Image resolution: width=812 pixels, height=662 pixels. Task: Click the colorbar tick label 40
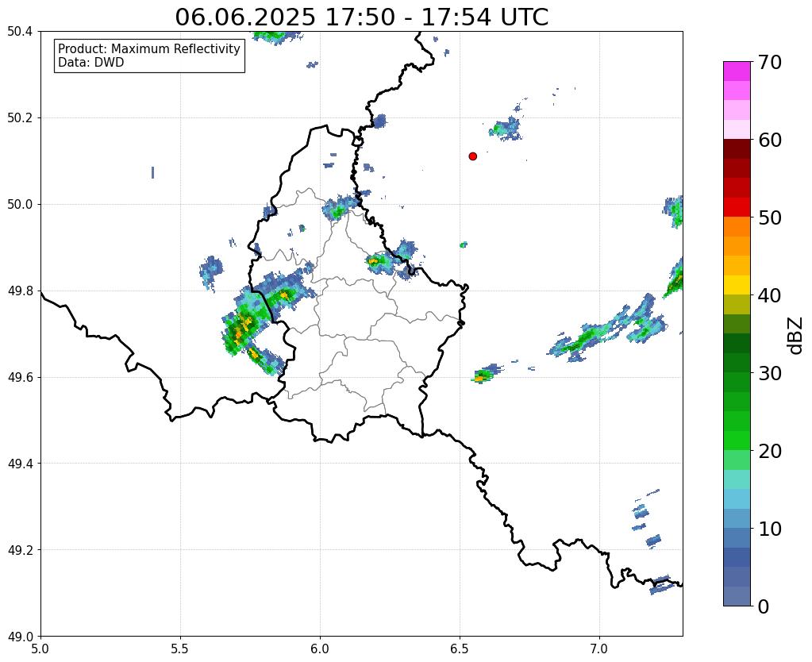768,295
